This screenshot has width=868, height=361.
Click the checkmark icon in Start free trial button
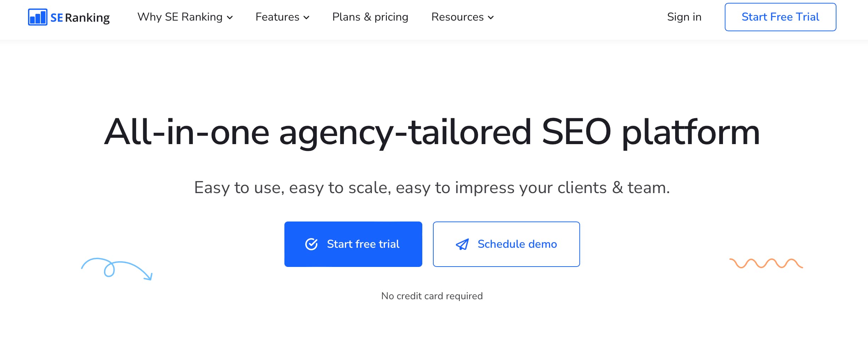(311, 244)
